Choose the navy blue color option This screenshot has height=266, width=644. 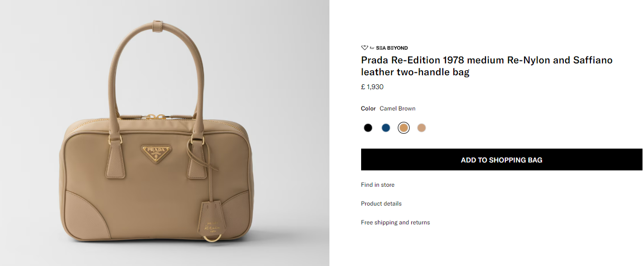pos(386,128)
